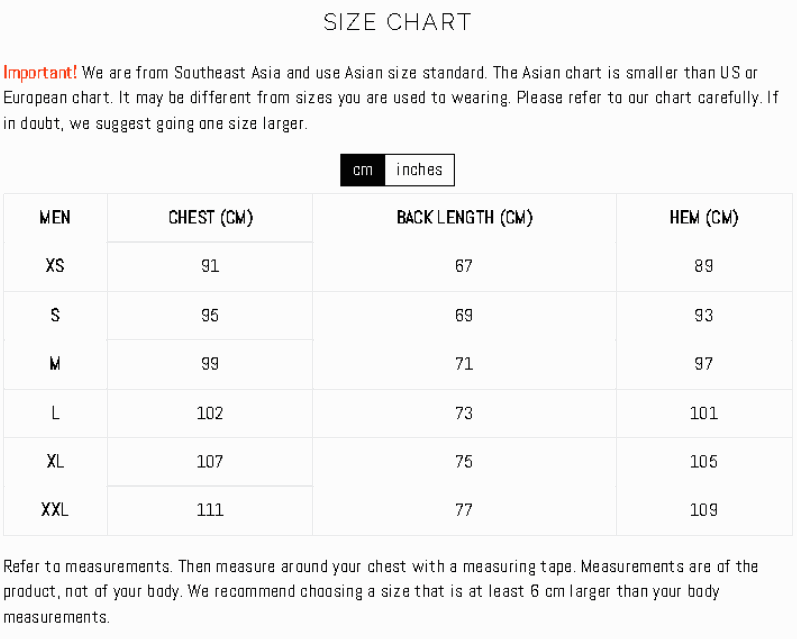The height and width of the screenshot is (639, 797).
Task: Click the MEN column header
Action: [x=55, y=218]
